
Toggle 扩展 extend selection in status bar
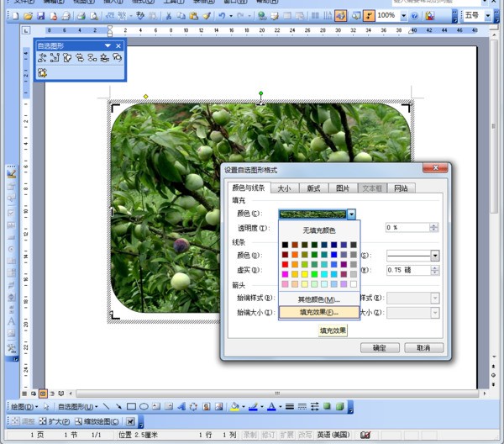(x=286, y=435)
